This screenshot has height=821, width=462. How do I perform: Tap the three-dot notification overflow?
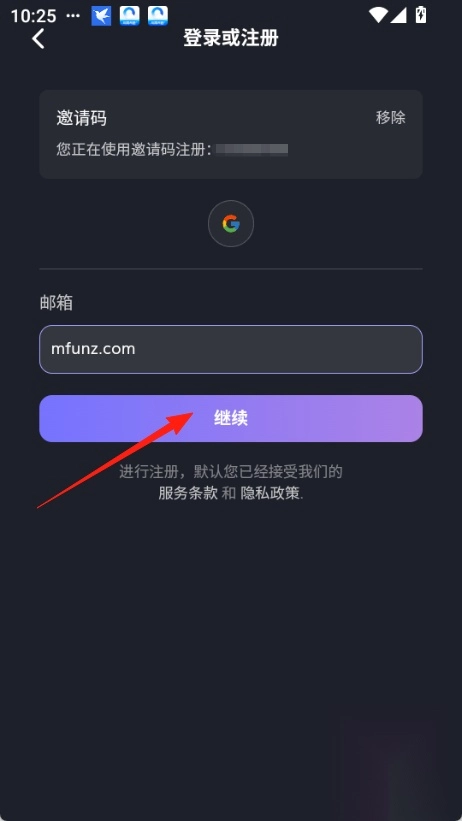pyautogui.click(x=73, y=16)
